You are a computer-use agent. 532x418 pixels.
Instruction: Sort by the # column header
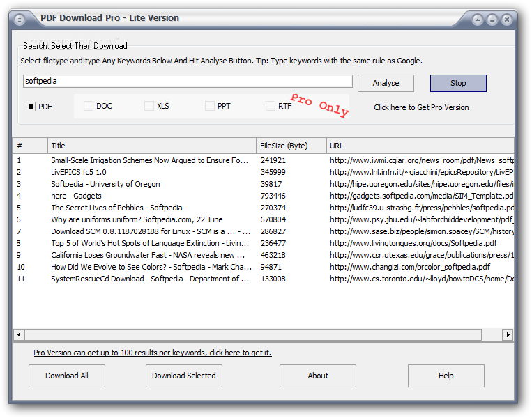(30, 146)
